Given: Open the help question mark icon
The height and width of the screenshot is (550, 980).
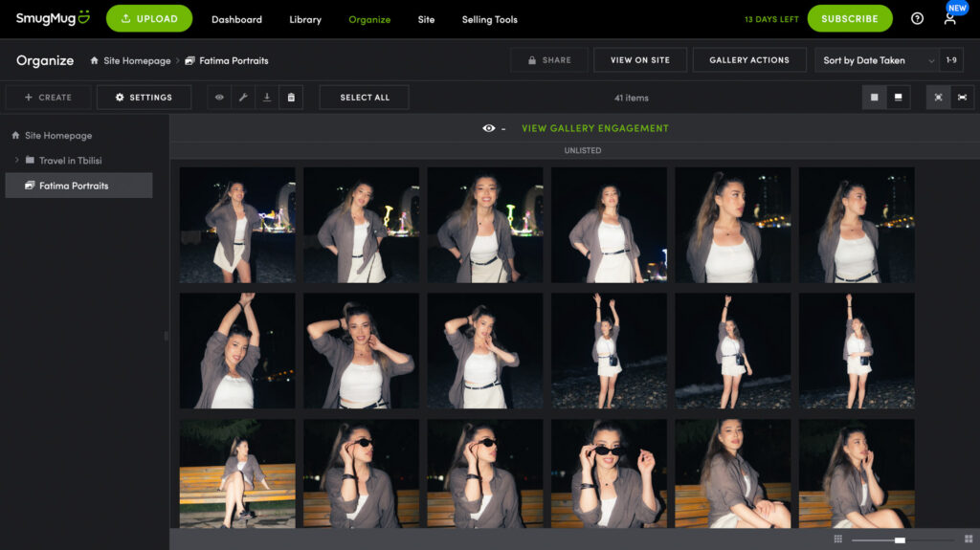Looking at the screenshot, I should point(917,19).
